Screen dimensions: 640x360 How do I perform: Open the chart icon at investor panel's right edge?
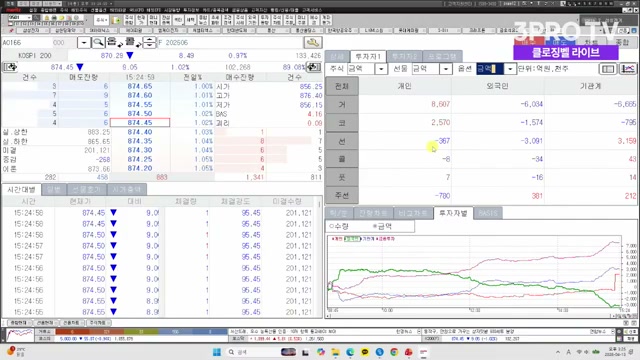[628, 69]
